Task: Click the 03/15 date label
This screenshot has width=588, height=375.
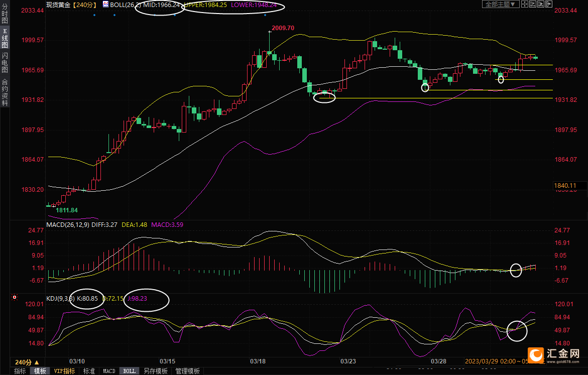Action: pyautogui.click(x=167, y=361)
